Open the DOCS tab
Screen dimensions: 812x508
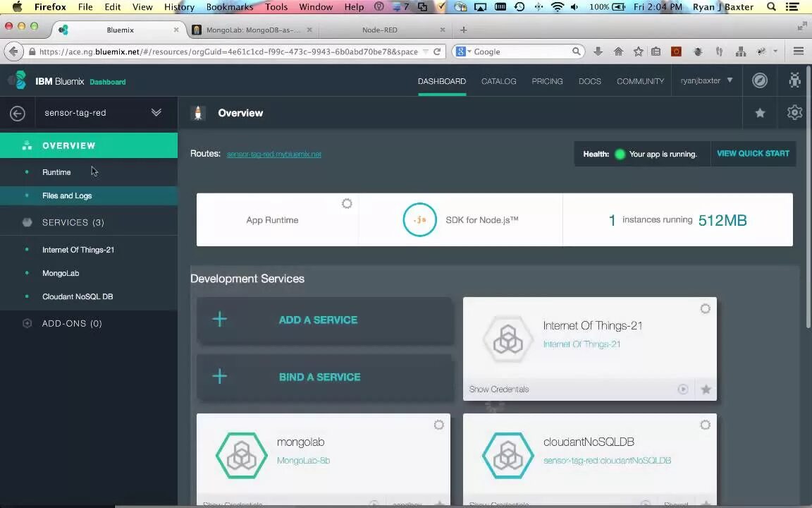pos(590,81)
